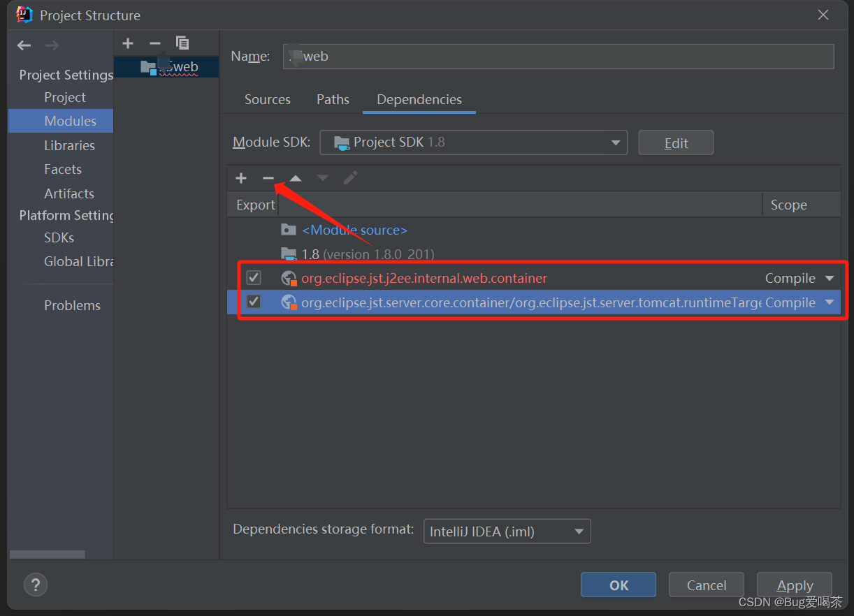This screenshot has height=616, width=854.
Task: Close the Project Structure dialog
Action: coord(823,15)
